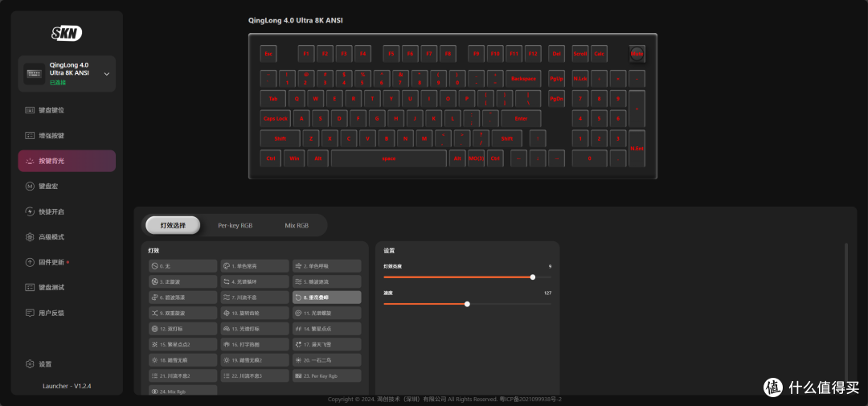Select lighting effect number 2 breathing
Image resolution: width=868 pixels, height=406 pixels.
(326, 266)
